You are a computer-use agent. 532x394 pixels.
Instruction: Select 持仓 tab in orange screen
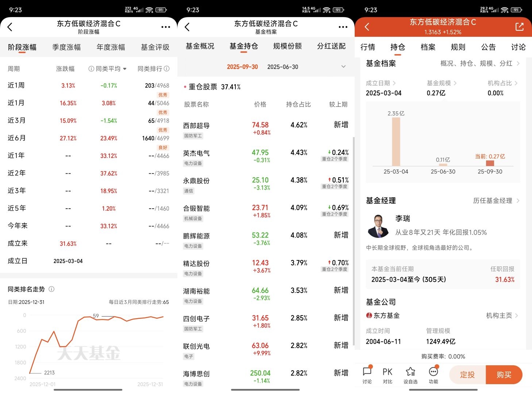(398, 47)
